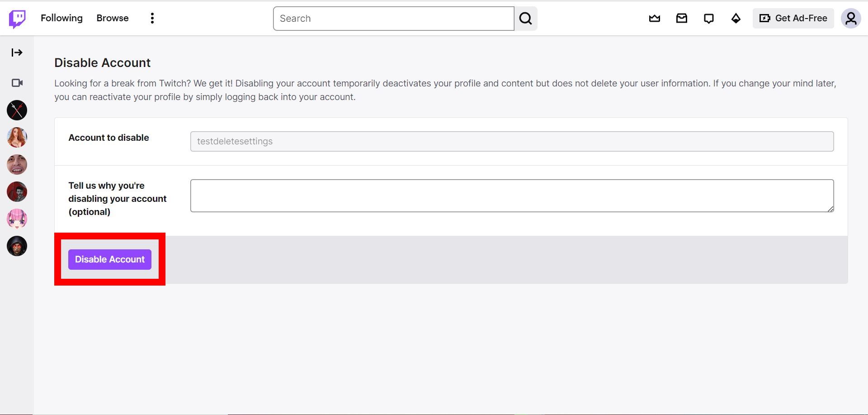Click the Search input field
Screen dimensions: 868x415
point(392,18)
